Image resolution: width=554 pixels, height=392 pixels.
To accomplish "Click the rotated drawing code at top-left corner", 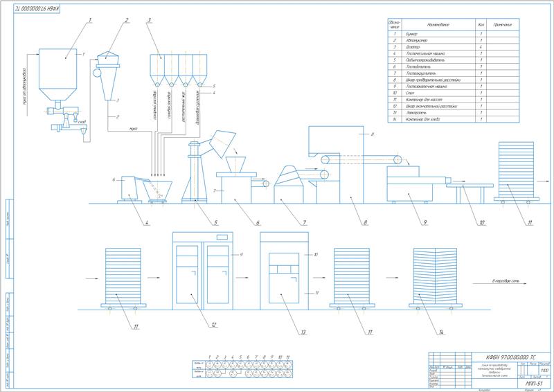I will pos(37,8).
